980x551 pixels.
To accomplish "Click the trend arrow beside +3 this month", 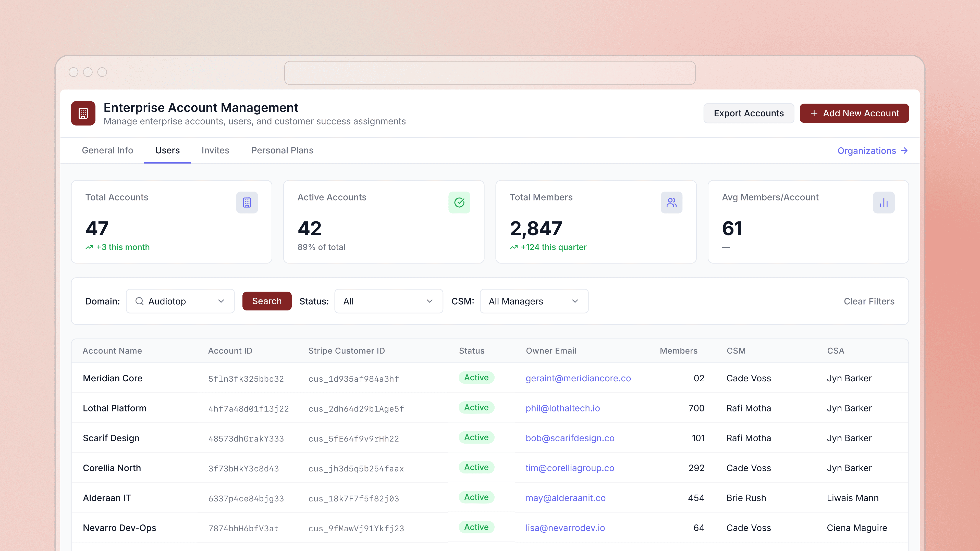I will point(89,247).
